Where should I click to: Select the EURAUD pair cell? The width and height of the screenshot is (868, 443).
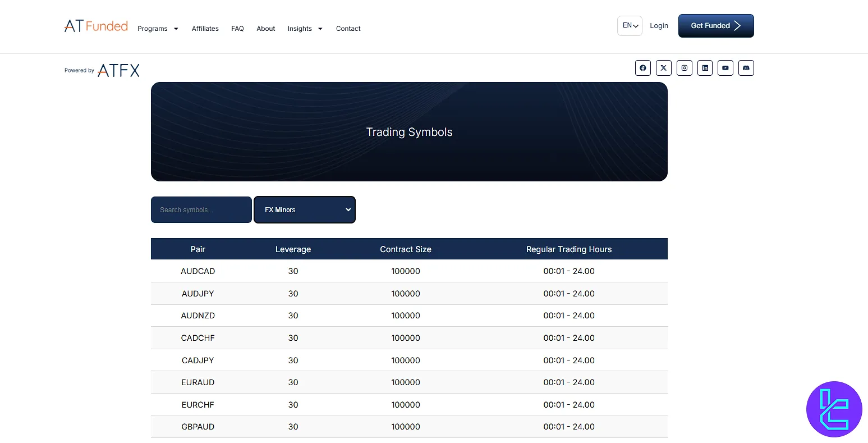pos(198,382)
